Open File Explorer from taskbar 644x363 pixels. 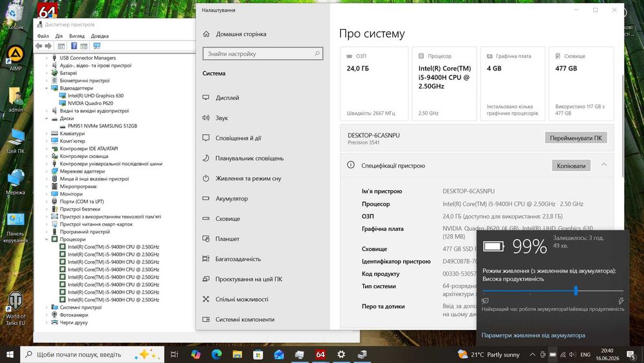238,355
